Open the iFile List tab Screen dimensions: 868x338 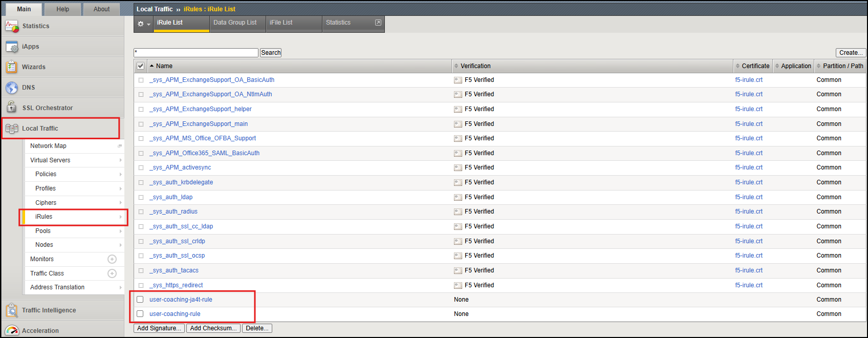(294, 24)
